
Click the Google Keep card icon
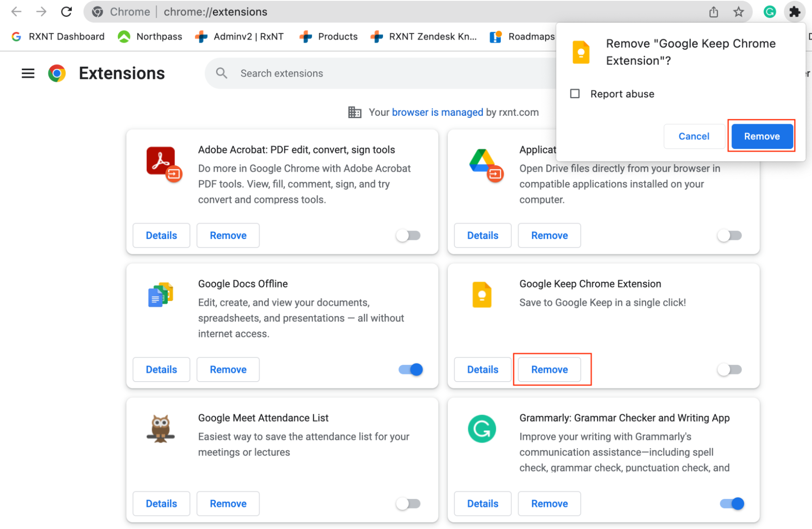tap(482, 295)
